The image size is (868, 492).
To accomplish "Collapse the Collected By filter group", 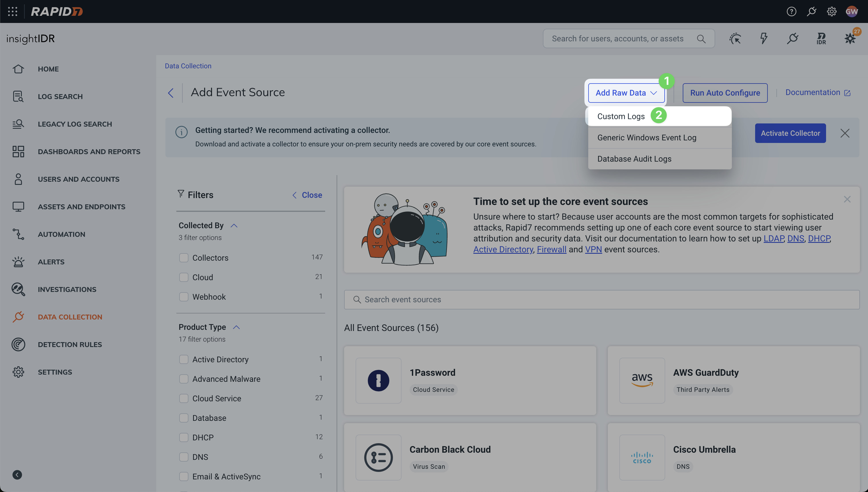I will pos(234,226).
